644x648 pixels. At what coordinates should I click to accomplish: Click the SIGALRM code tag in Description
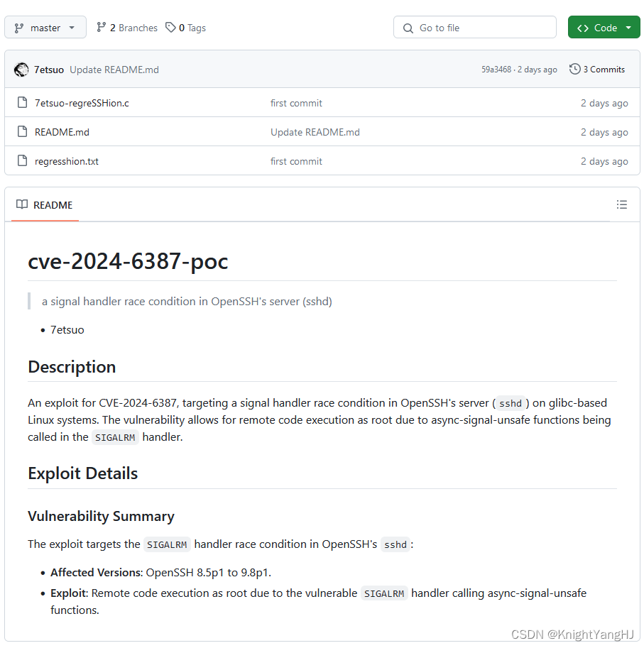[x=115, y=437]
